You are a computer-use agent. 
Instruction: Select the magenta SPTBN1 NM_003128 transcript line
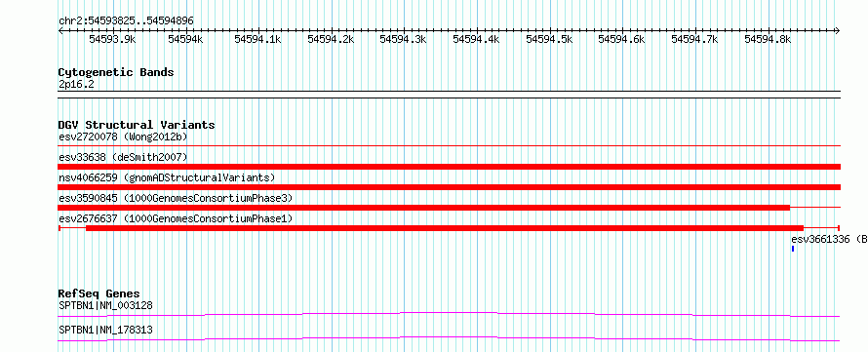tap(449, 314)
